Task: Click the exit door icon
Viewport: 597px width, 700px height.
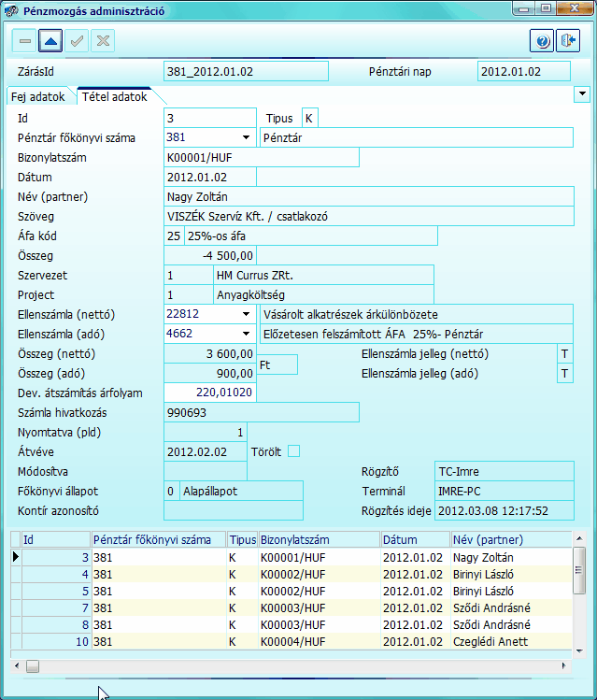Action: pyautogui.click(x=568, y=41)
